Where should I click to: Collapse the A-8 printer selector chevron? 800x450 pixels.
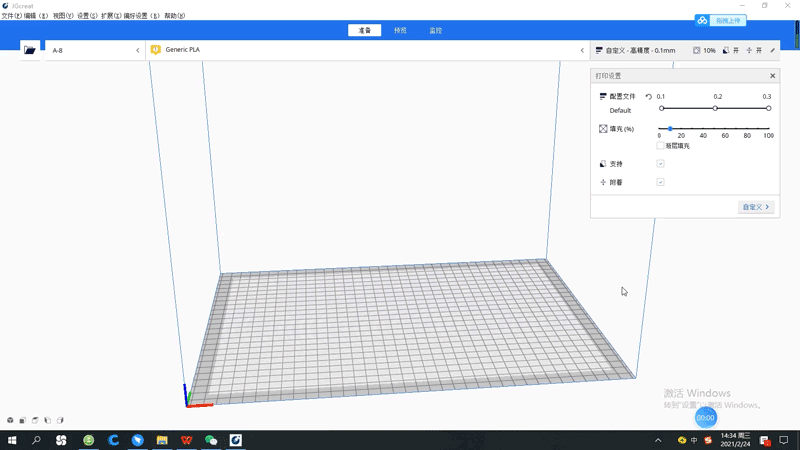tap(138, 50)
